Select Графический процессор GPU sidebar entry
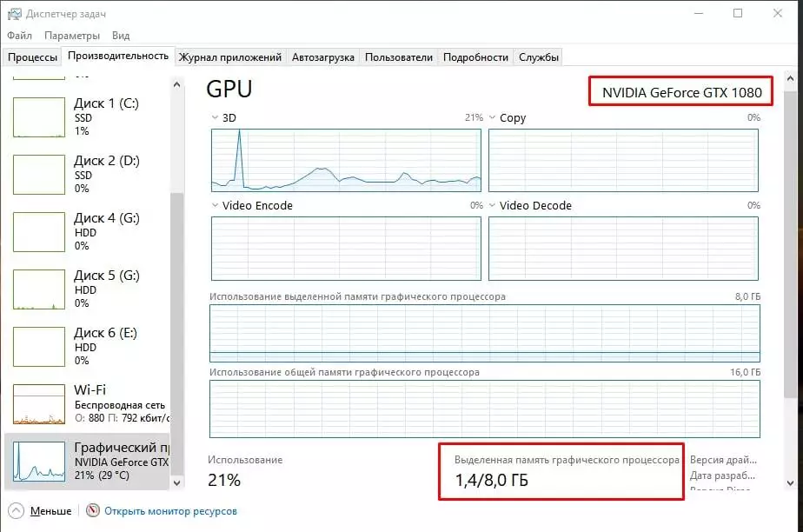This screenshot has width=803, height=532. click(87, 462)
